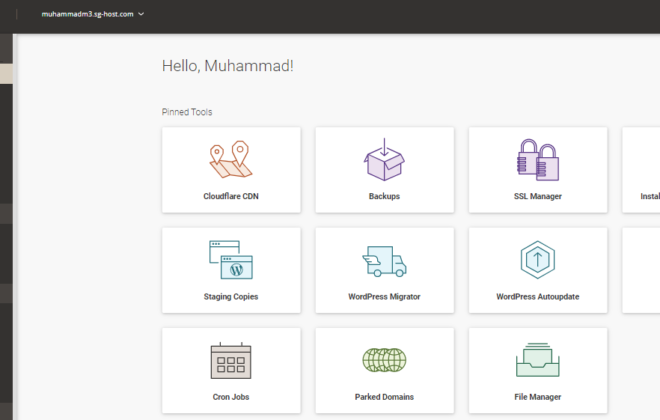The width and height of the screenshot is (660, 420).
Task: Click the SSL Manager label
Action: tap(538, 196)
